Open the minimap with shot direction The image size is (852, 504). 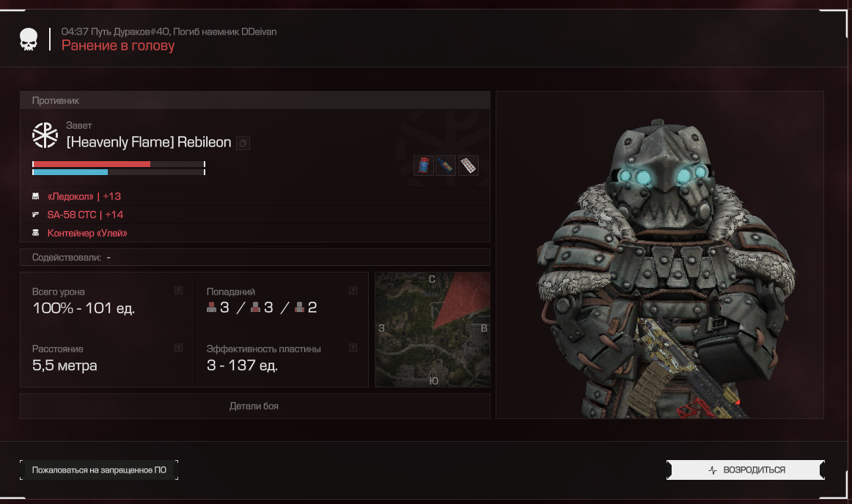pos(433,330)
